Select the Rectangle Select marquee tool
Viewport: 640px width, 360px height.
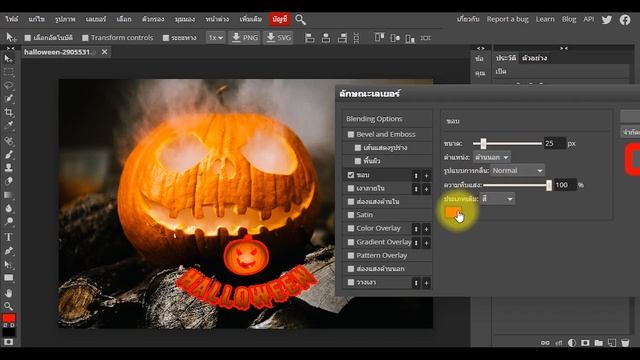coord(8,72)
